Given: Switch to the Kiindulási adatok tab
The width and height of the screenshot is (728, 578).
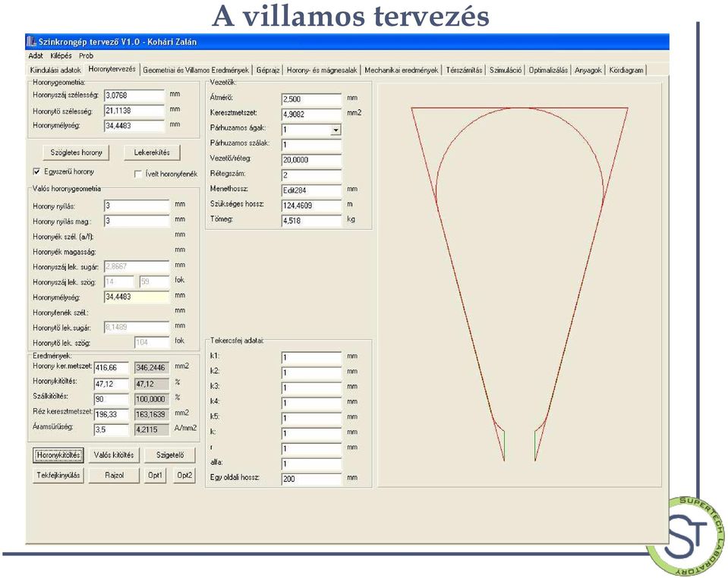Looking at the screenshot, I should pyautogui.click(x=55, y=70).
